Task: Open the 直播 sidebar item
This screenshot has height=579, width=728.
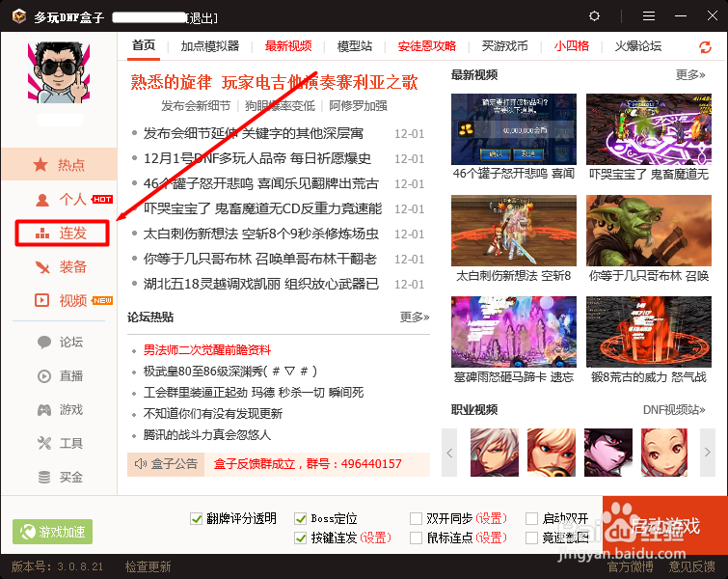Action: 61,376
